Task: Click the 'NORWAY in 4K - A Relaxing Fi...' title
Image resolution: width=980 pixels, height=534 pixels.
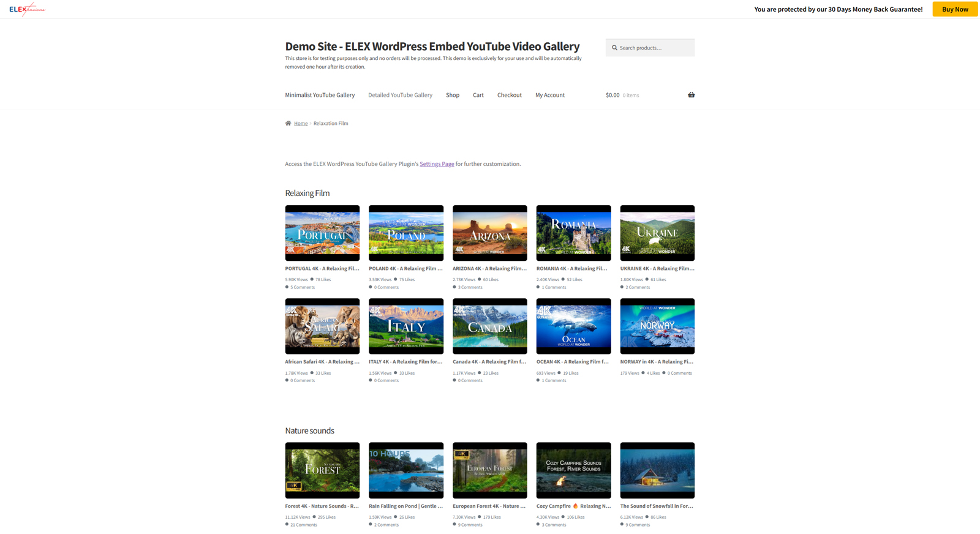Action: (657, 362)
